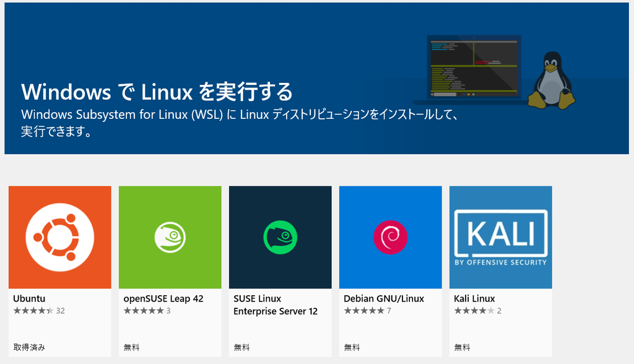The width and height of the screenshot is (634, 364).
Task: Click Kali Linux's star rating with 2 reviews
Action: [477, 311]
